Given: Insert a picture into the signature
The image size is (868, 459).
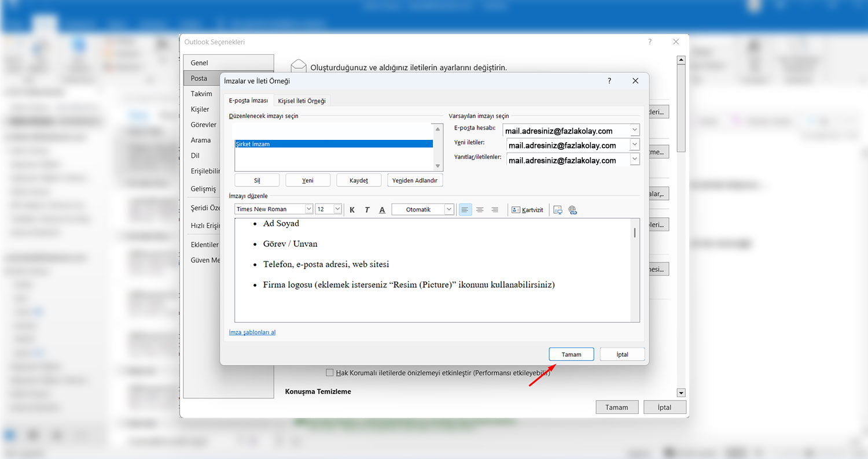Looking at the screenshot, I should pyautogui.click(x=558, y=210).
